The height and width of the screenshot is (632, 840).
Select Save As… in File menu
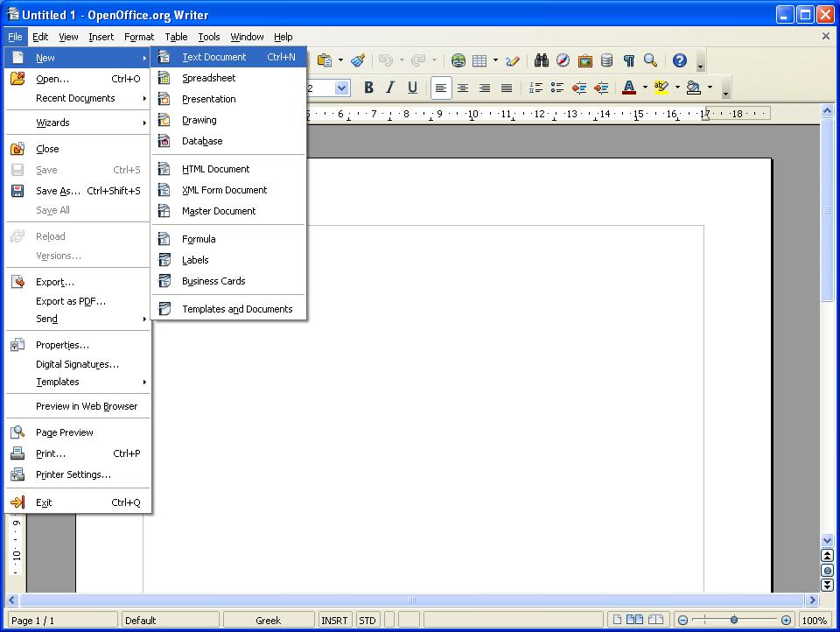[78, 191]
